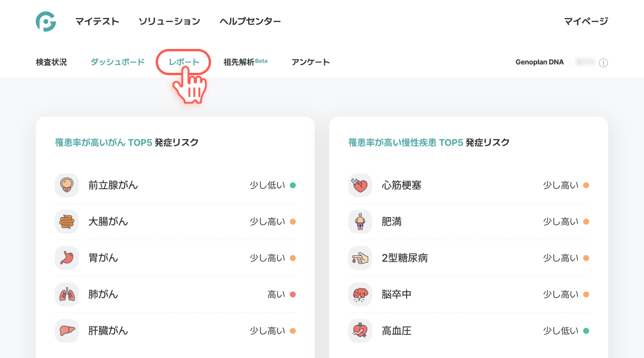The width and height of the screenshot is (644, 358).
Task: Click the stomach cancer icon
Action: [x=67, y=258]
